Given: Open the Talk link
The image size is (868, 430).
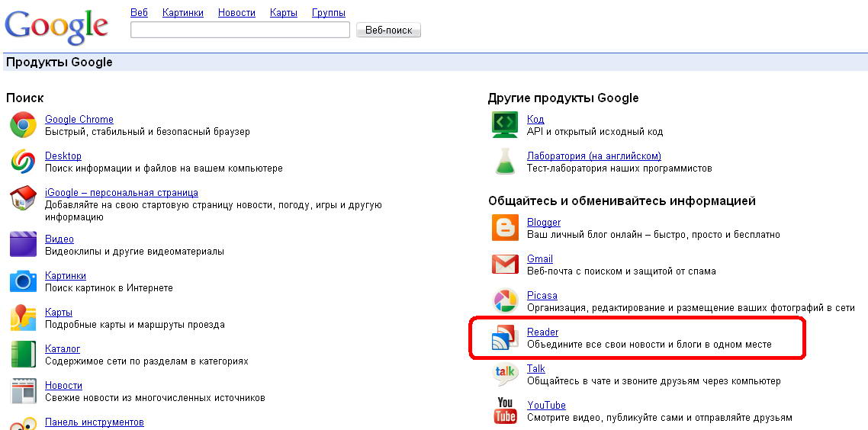Looking at the screenshot, I should tap(536, 368).
